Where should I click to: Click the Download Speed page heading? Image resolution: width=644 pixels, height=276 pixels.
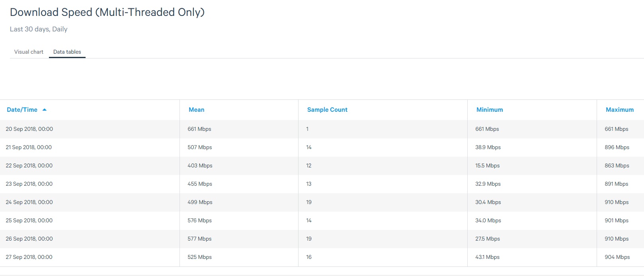pos(107,12)
